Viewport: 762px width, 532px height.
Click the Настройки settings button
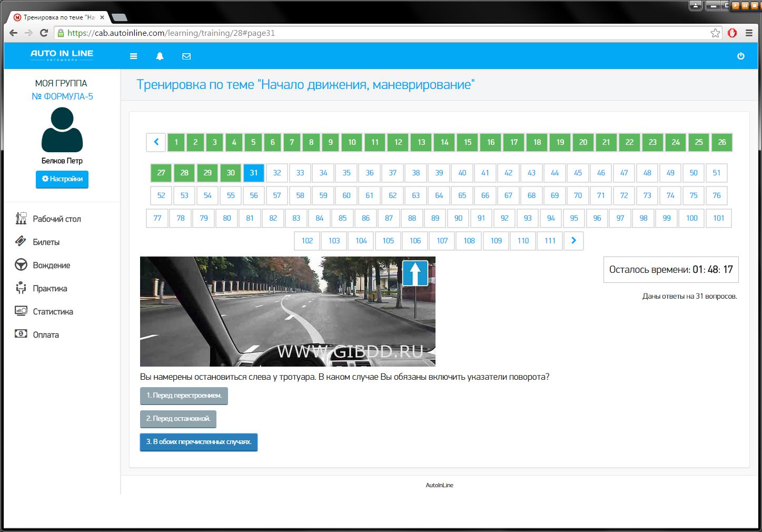click(x=62, y=179)
